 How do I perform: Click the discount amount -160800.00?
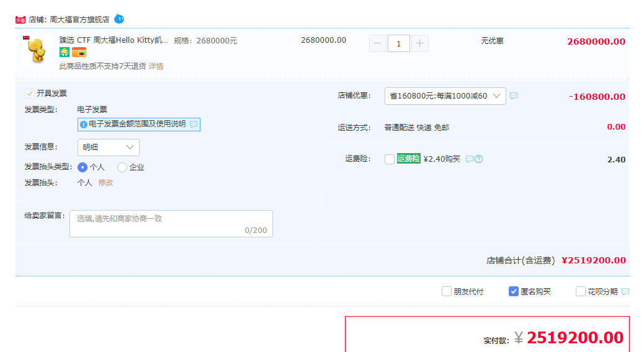[x=597, y=97]
